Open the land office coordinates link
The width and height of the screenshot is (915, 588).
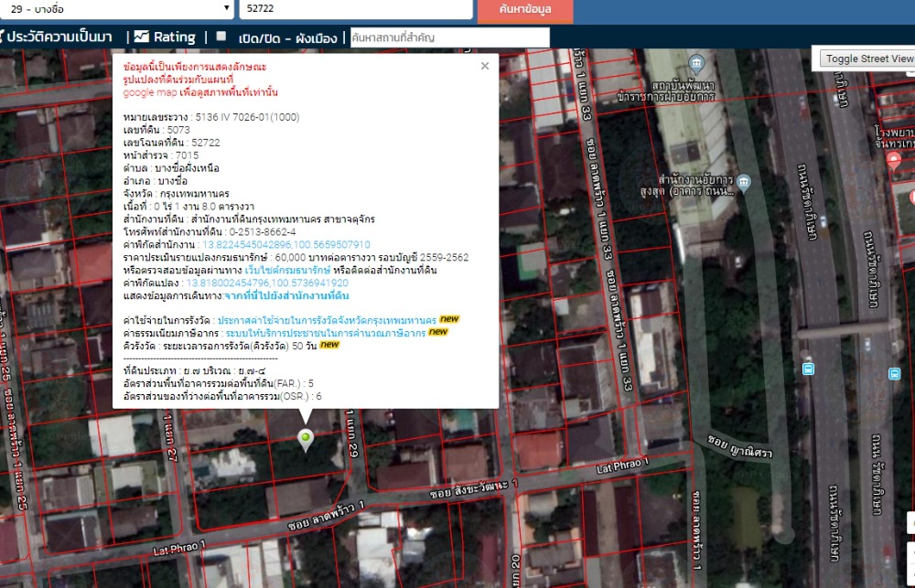(285, 245)
